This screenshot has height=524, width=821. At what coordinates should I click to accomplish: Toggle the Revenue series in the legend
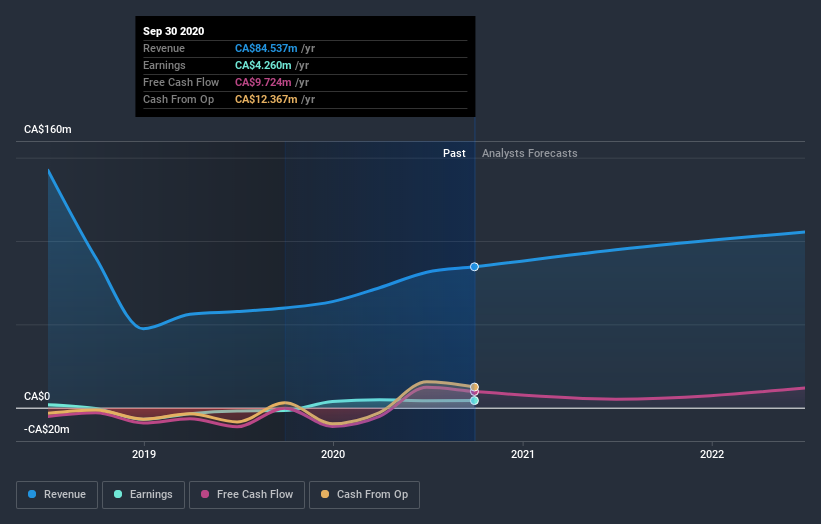tap(57, 495)
